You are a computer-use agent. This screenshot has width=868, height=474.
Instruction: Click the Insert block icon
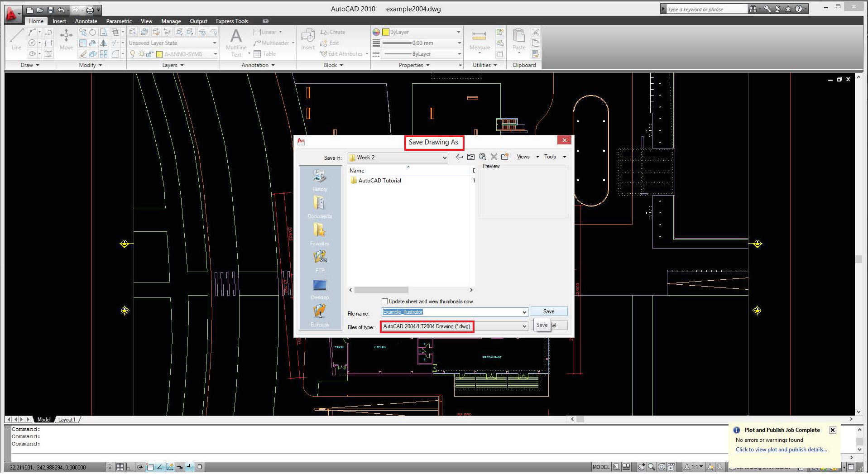click(308, 39)
